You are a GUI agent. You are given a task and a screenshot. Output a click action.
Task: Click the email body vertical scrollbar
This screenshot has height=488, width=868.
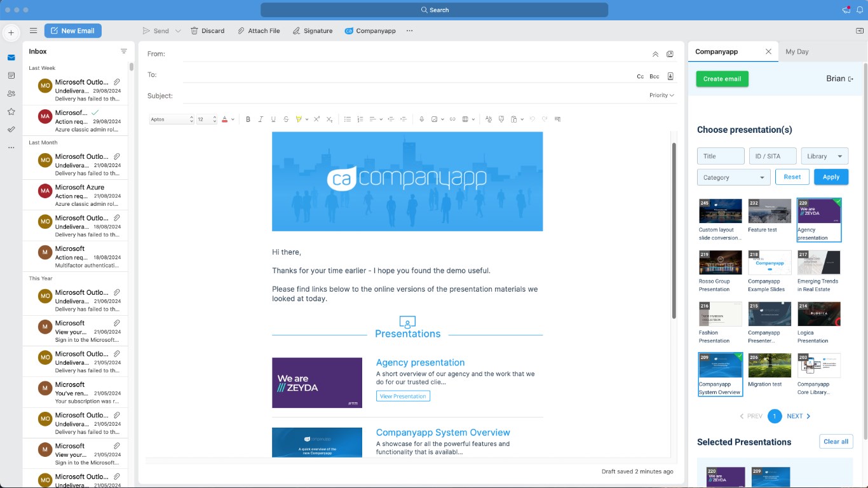click(x=674, y=231)
